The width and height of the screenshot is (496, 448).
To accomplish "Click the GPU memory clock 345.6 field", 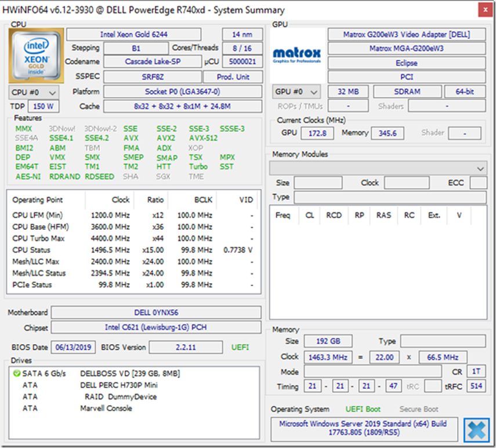I will (x=388, y=133).
